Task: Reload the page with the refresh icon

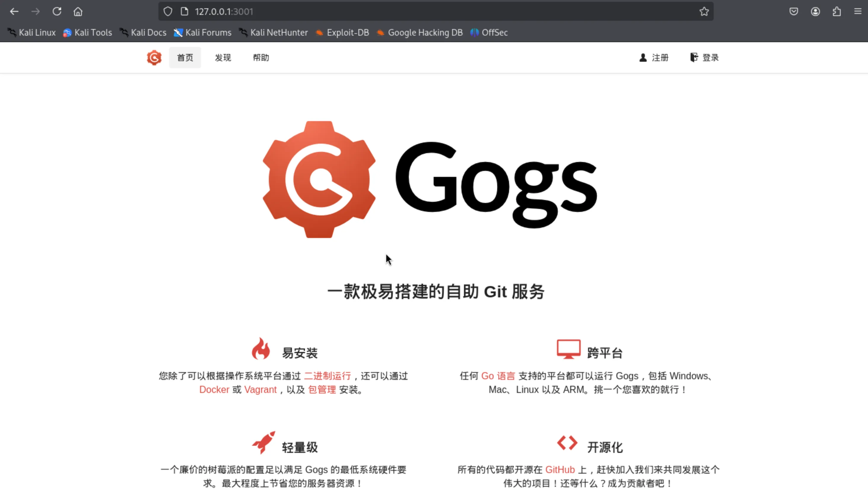Action: click(x=57, y=12)
